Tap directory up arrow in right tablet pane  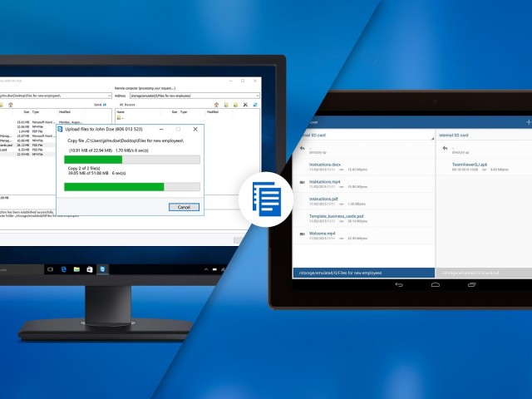pyautogui.click(x=445, y=148)
